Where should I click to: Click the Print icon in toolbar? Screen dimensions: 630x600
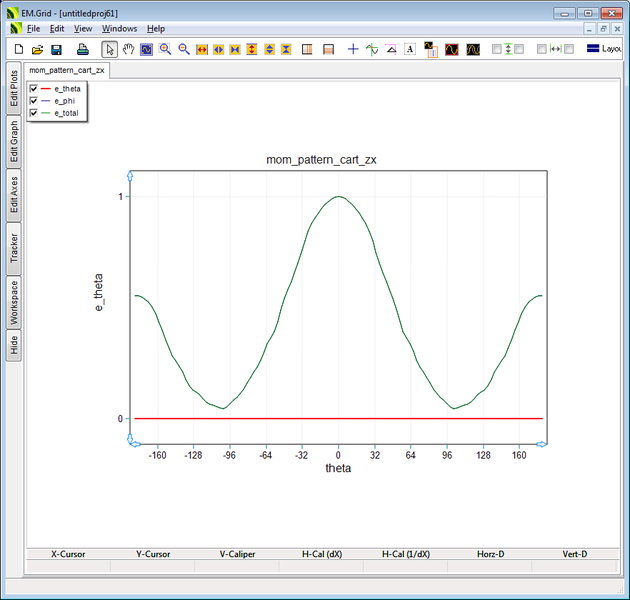(x=84, y=49)
